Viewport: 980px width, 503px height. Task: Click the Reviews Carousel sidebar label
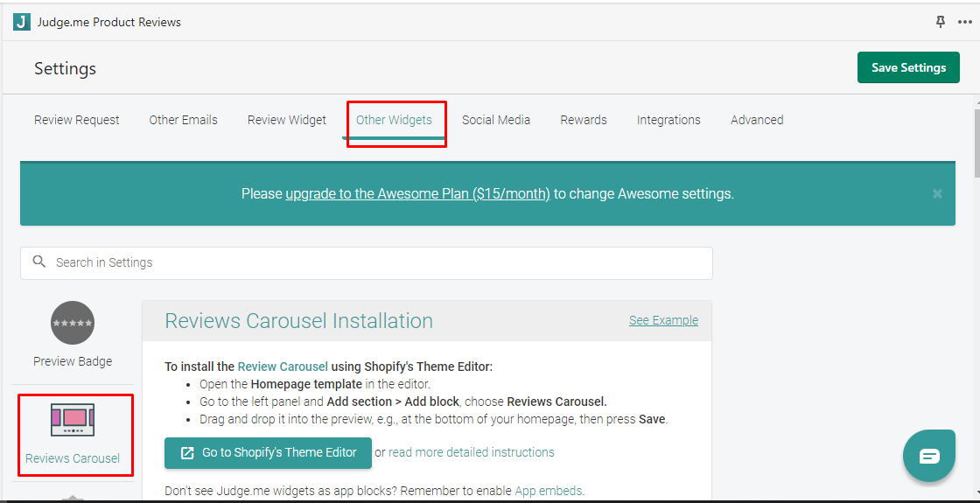click(73, 458)
